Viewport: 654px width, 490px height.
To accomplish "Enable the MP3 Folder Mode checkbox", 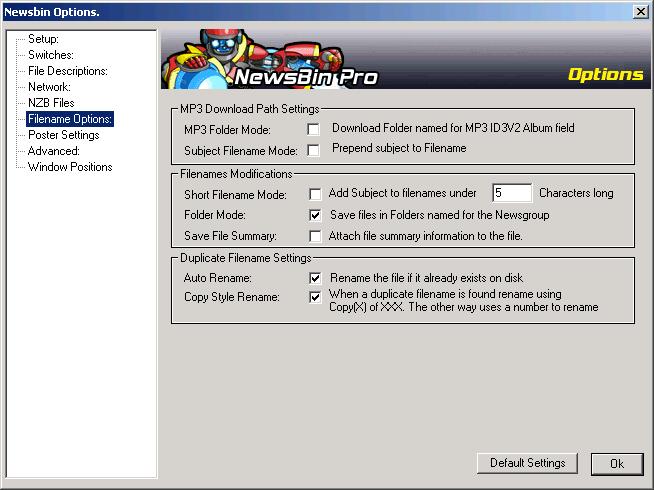I will coord(314,129).
